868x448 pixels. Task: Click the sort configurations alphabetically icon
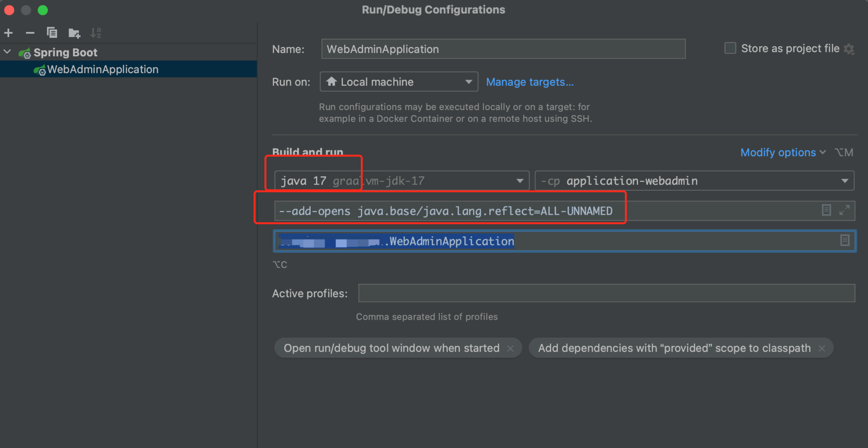(96, 33)
